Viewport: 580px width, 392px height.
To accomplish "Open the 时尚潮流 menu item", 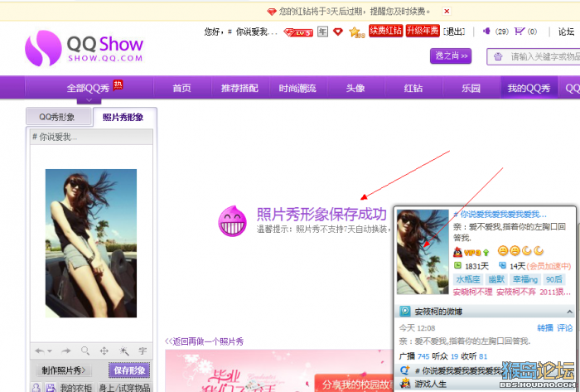I will (297, 88).
